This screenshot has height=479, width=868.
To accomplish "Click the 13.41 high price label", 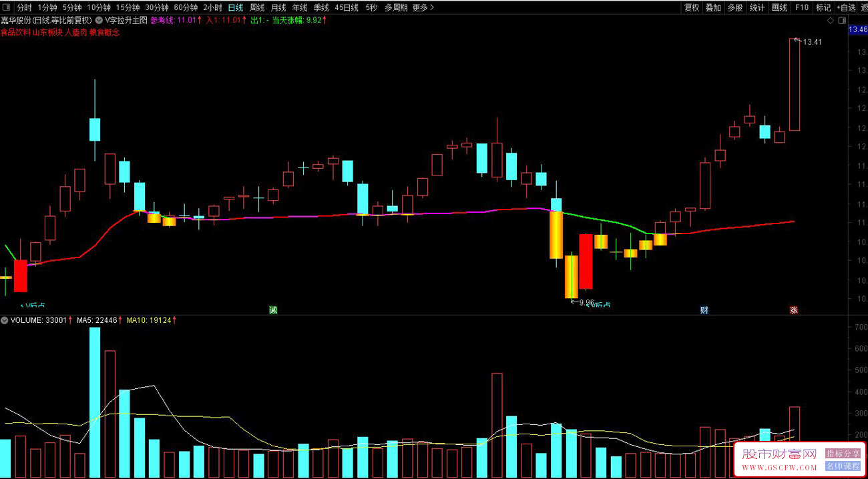I will tap(813, 42).
